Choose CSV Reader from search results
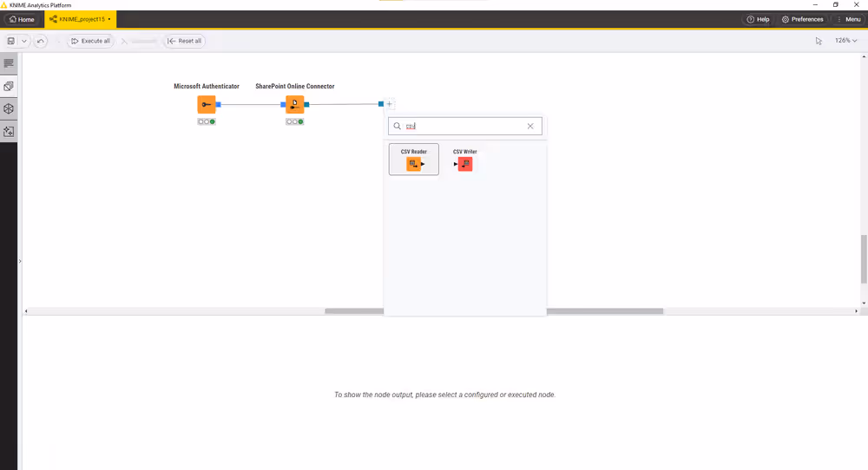The image size is (868, 470). 414,160
